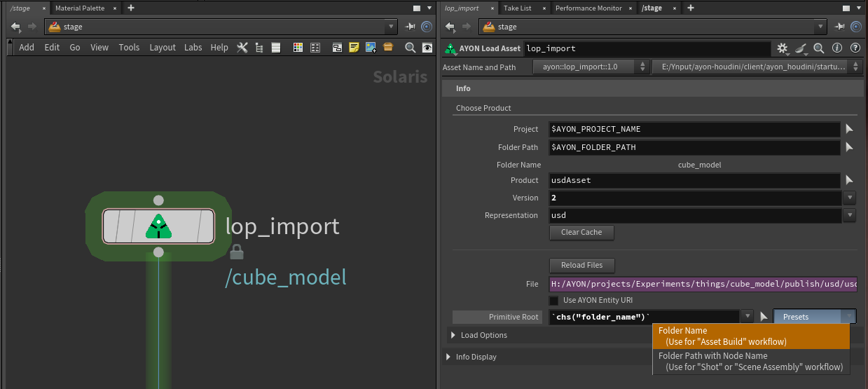Click the info icon in parameter header
This screenshot has height=389, width=868.
pos(836,48)
